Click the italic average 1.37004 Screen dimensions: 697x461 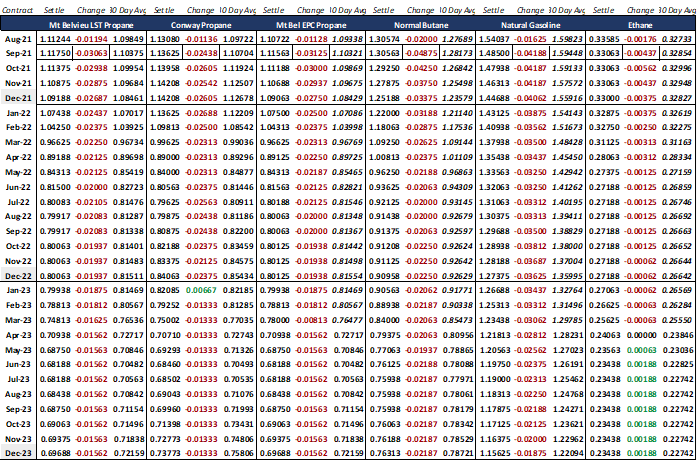(567, 261)
